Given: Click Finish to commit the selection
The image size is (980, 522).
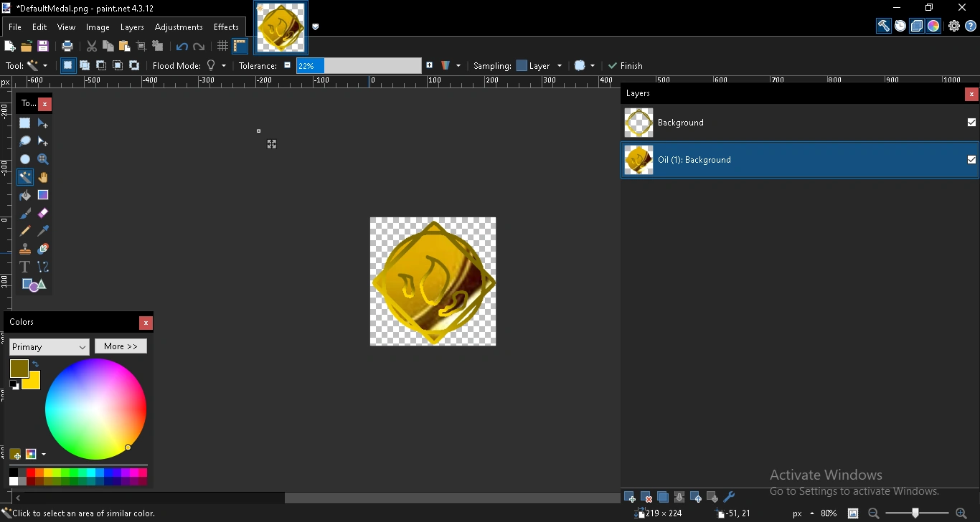Looking at the screenshot, I should point(626,66).
